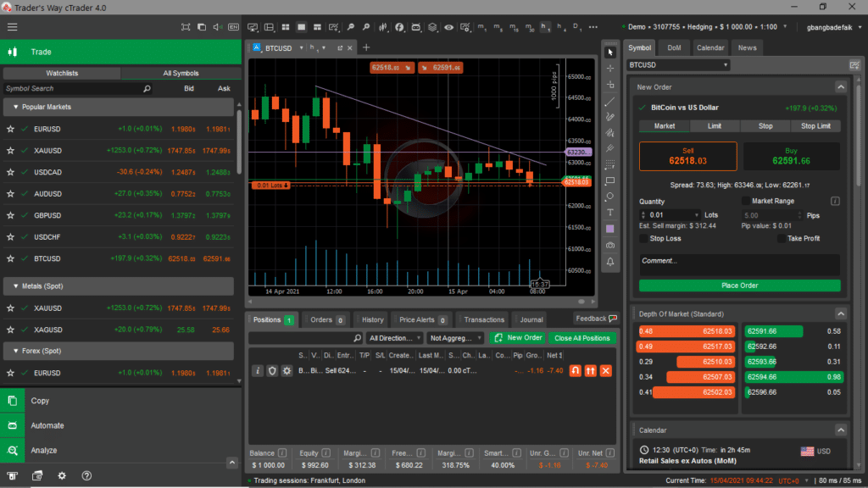Open the quantity lots dropdown
This screenshot has height=488, width=868.
coord(696,215)
